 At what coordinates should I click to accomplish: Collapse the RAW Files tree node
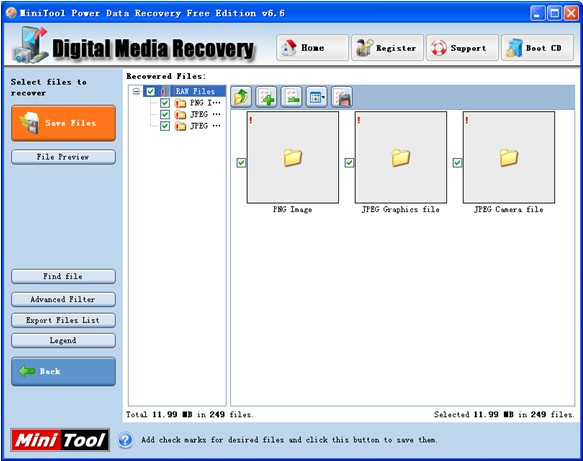tap(136, 91)
